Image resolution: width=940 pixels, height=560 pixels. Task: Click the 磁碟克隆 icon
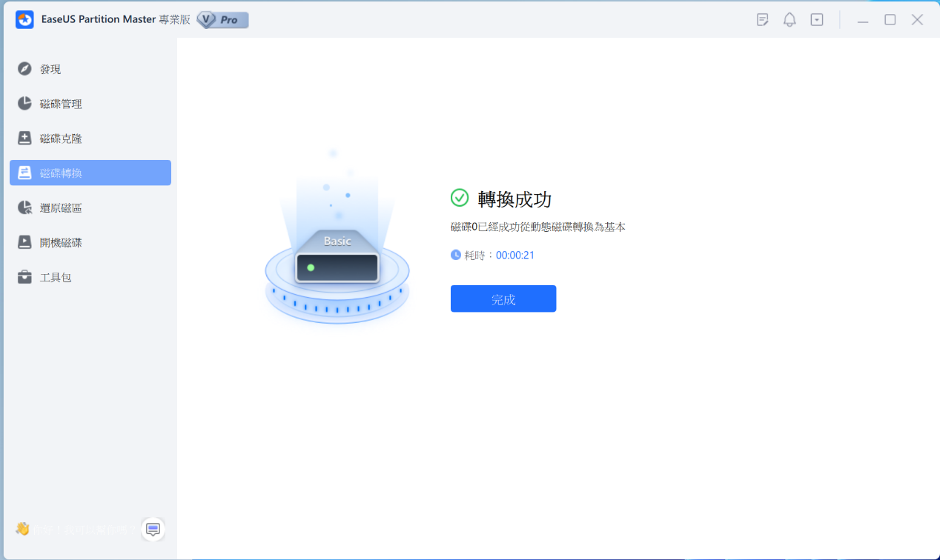(25, 139)
